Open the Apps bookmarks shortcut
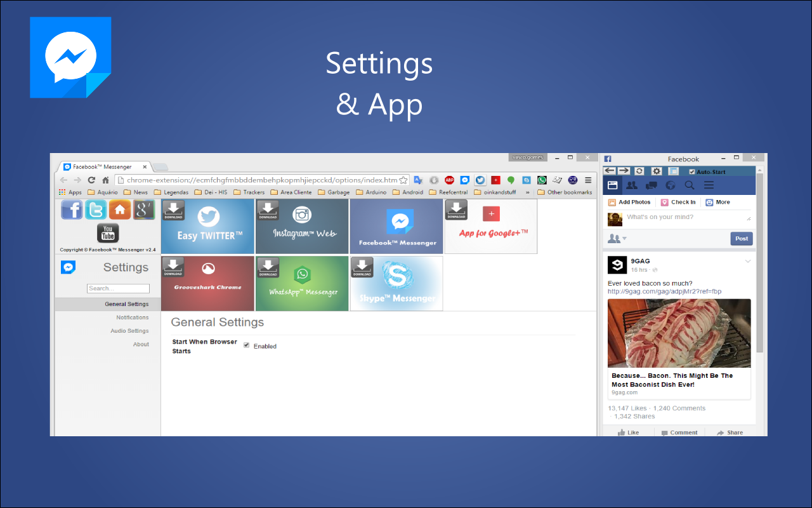Screen dimensions: 812x508 coord(70,192)
